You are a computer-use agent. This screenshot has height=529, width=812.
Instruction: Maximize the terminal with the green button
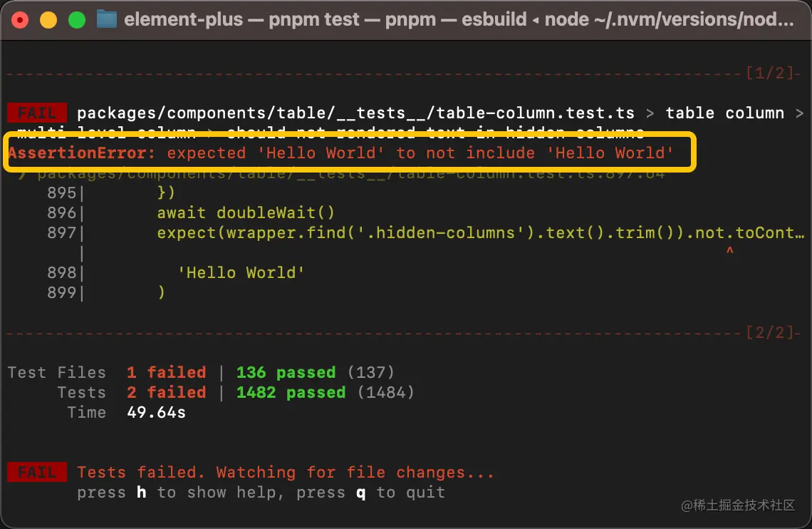[77, 20]
